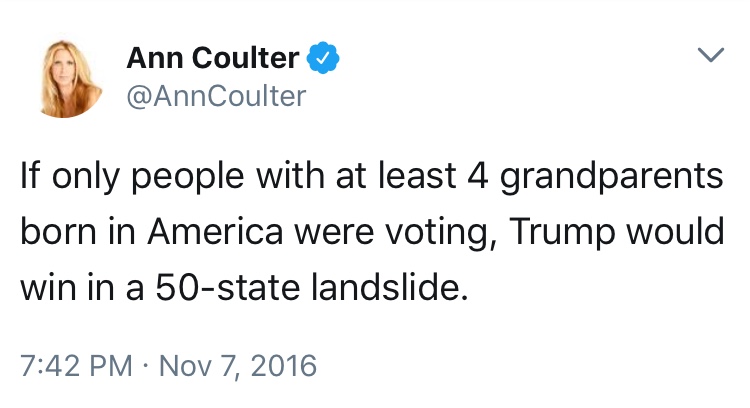The image size is (750, 408).
Task: Select the Nov 7, 2016 date
Action: [x=238, y=366]
